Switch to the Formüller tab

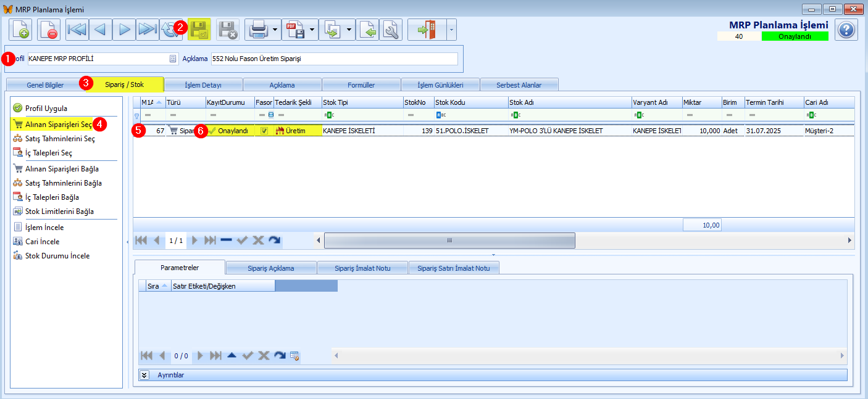click(361, 84)
